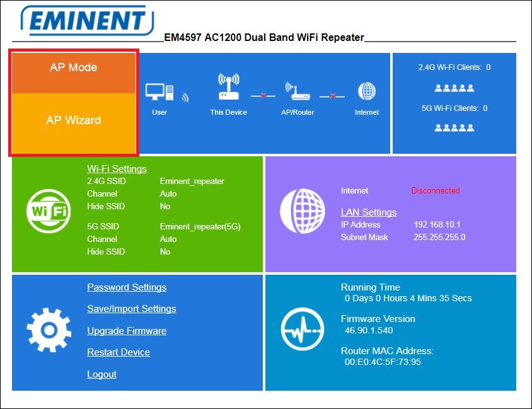Click the AP/Router label

pyautogui.click(x=298, y=112)
